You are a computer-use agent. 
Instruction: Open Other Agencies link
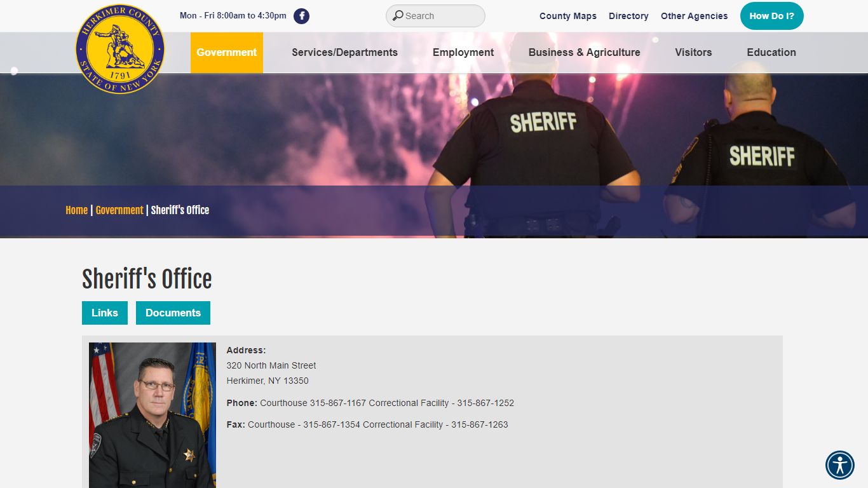694,16
